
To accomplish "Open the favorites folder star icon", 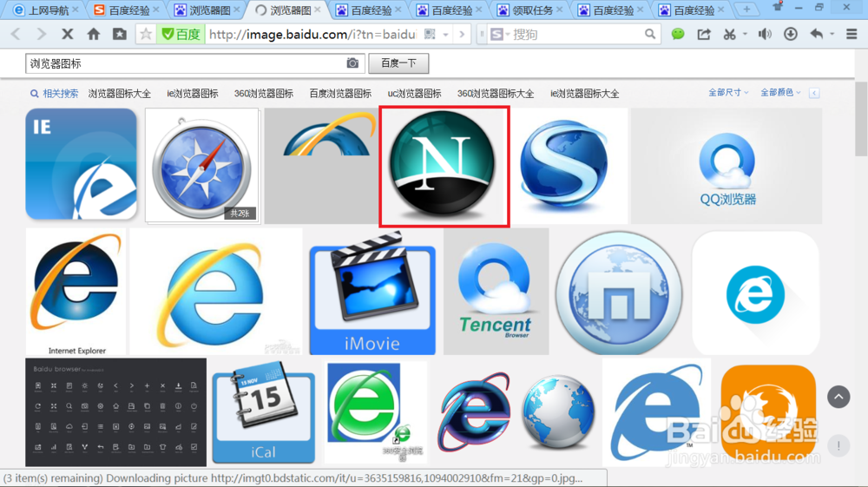I will [x=120, y=35].
